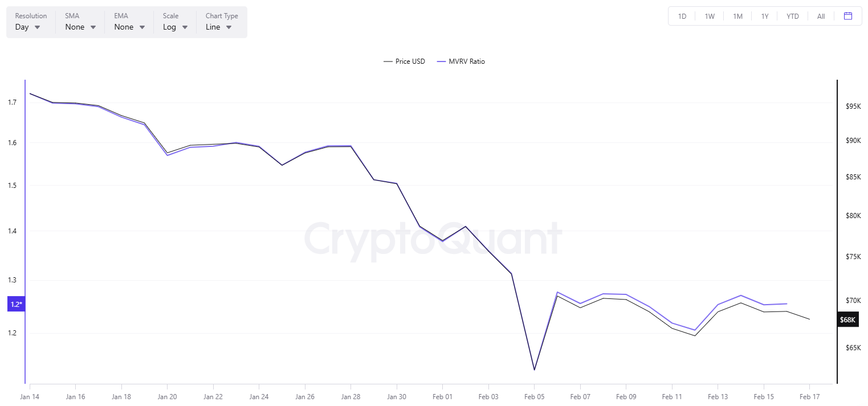Image resolution: width=868 pixels, height=406 pixels.
Task: Open the custom date range calendar picker
Action: pyautogui.click(x=848, y=16)
